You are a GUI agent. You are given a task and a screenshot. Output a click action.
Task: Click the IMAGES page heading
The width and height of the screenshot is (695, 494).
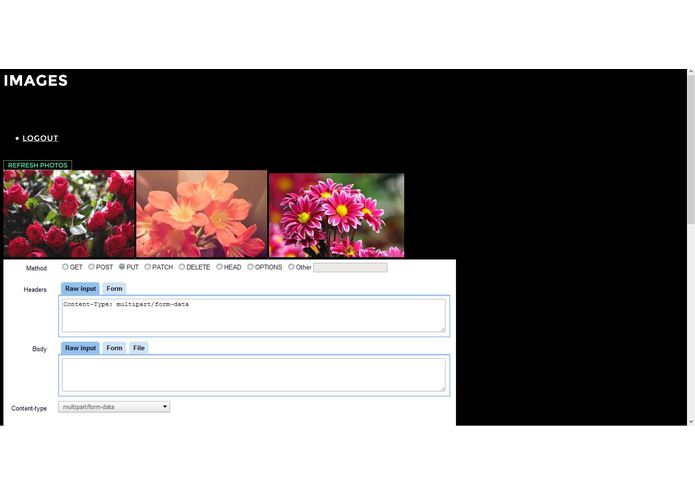(x=35, y=80)
